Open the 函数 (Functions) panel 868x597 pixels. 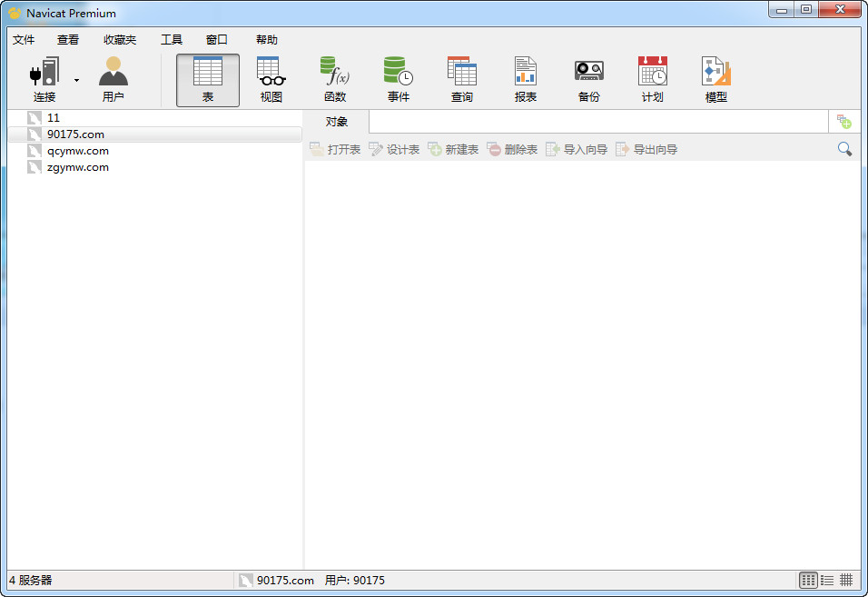(334, 77)
